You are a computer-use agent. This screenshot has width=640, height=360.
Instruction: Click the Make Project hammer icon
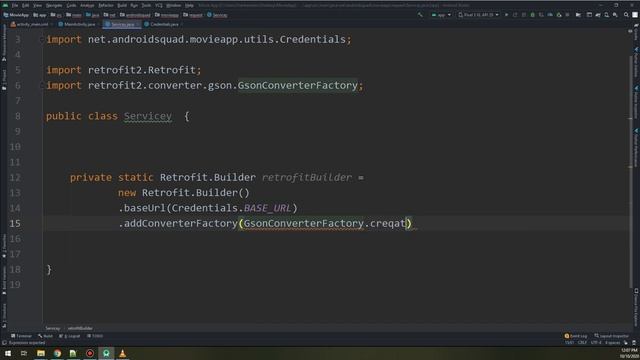pyautogui.click(x=420, y=15)
